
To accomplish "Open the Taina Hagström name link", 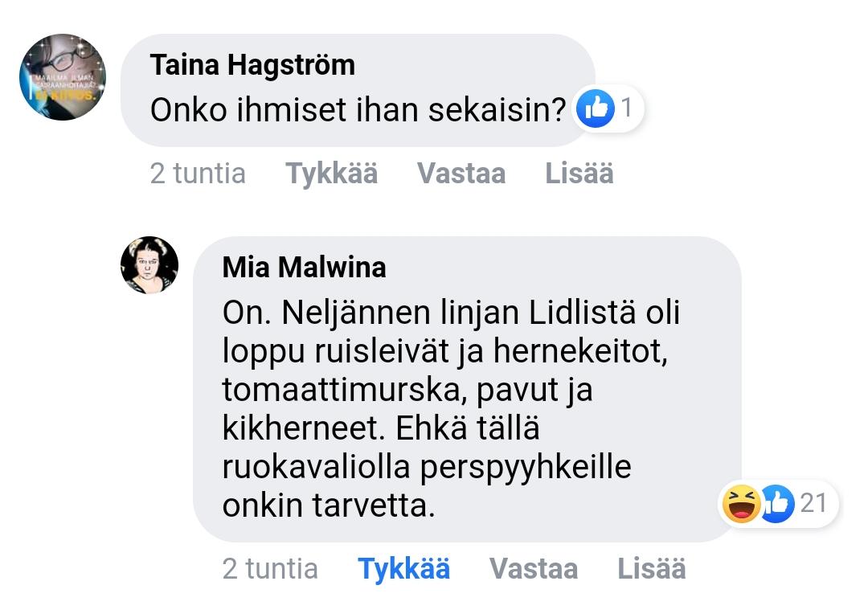I will [252, 65].
